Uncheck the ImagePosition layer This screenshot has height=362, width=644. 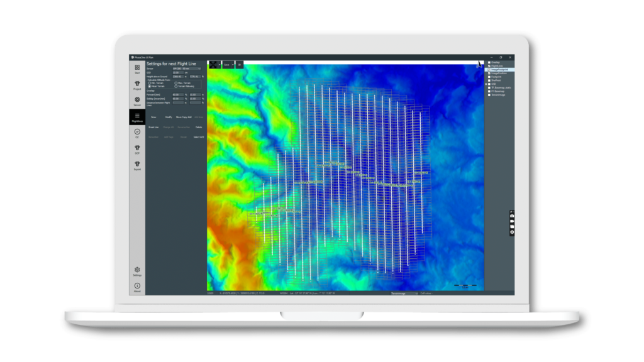[489, 73]
